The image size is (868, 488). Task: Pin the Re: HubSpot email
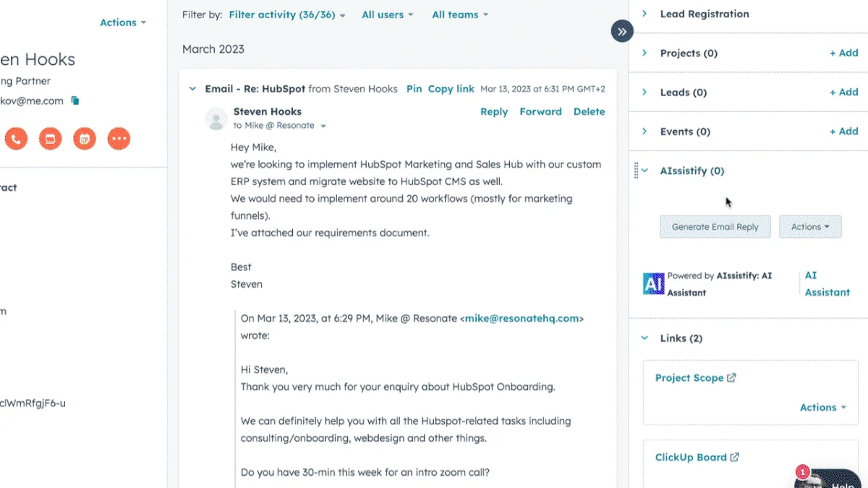(x=414, y=89)
